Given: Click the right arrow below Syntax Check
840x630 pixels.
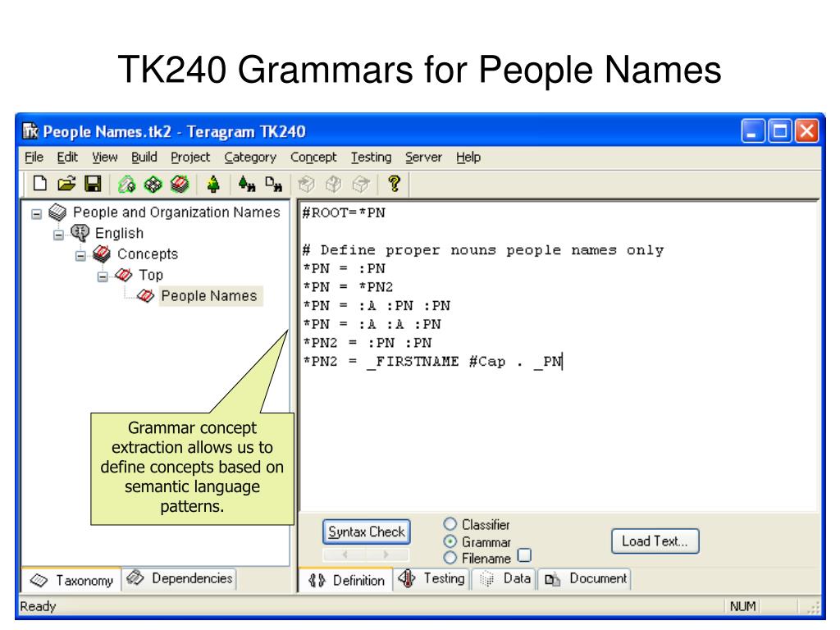Looking at the screenshot, I should (x=387, y=555).
